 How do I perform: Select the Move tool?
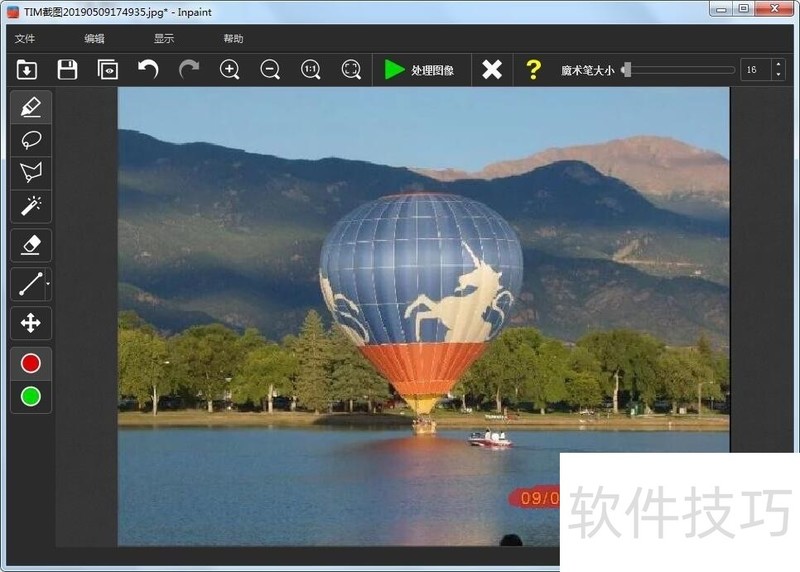tap(31, 323)
